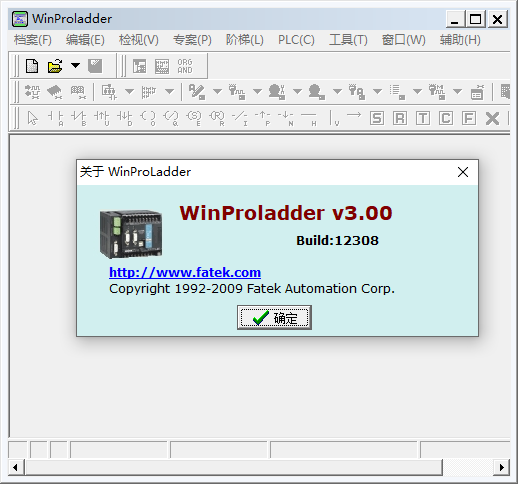Expand dropdown beside bulb lock icon
The height and width of the screenshot is (484, 518).
pos(377,91)
